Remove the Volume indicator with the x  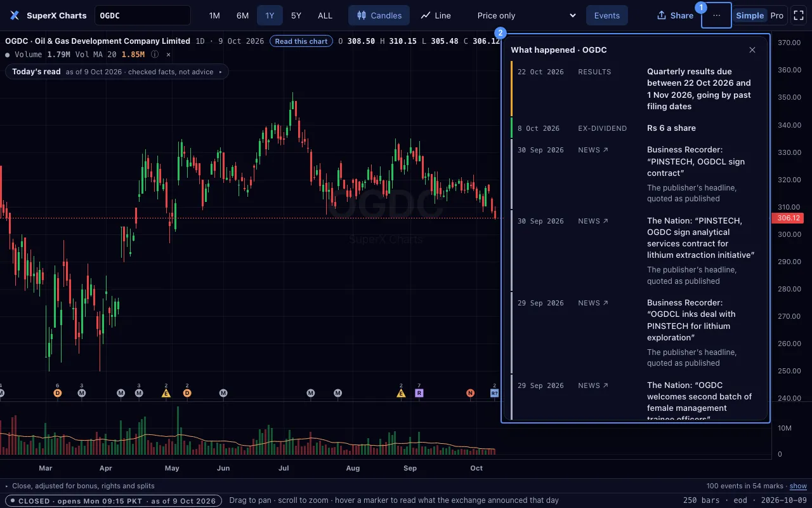168,55
